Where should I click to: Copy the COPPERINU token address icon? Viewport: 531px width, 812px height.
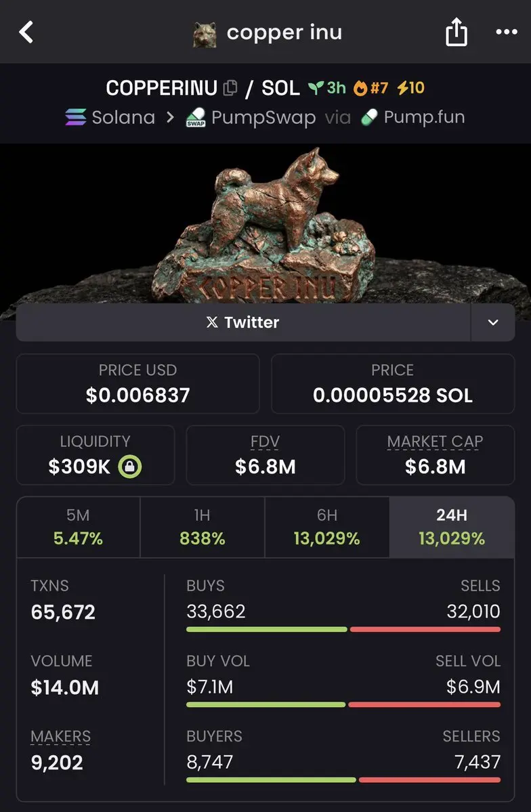point(230,88)
